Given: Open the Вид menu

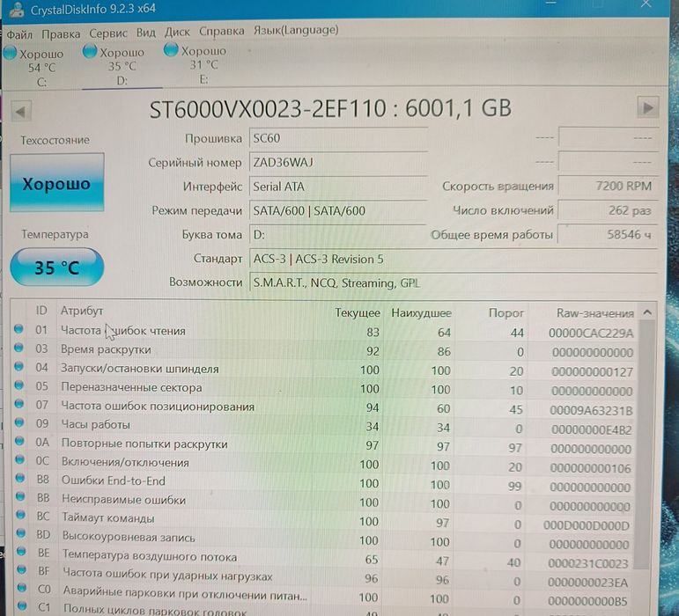Looking at the screenshot, I should (145, 33).
